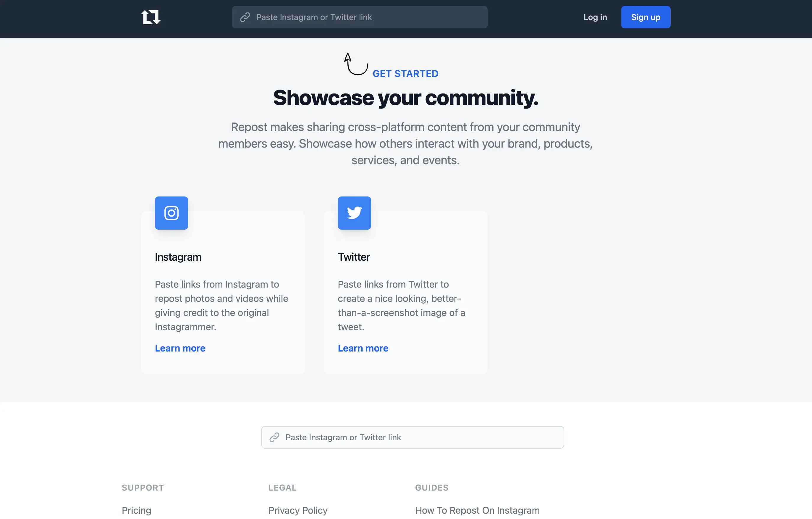Click the Instagram card description text
This screenshot has height=519, width=812.
(x=221, y=305)
